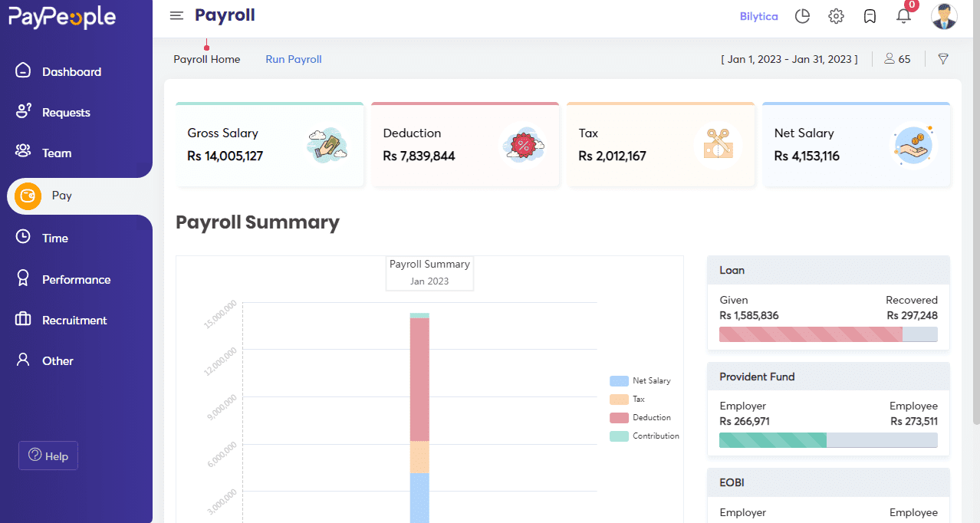Click the Rs 266,971 employer value
The image size is (980, 523).
point(745,421)
